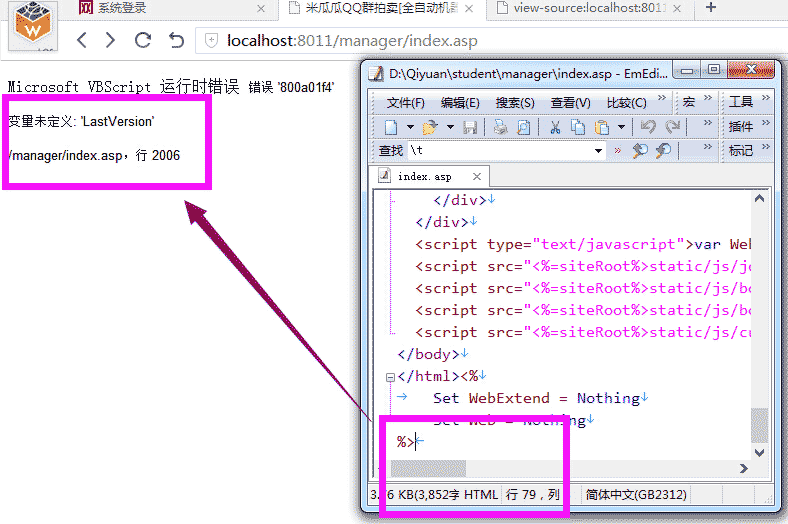The height and width of the screenshot is (524, 788).
Task: Click the 简体中文(GB2312) encoding in status bar
Action: [636, 495]
